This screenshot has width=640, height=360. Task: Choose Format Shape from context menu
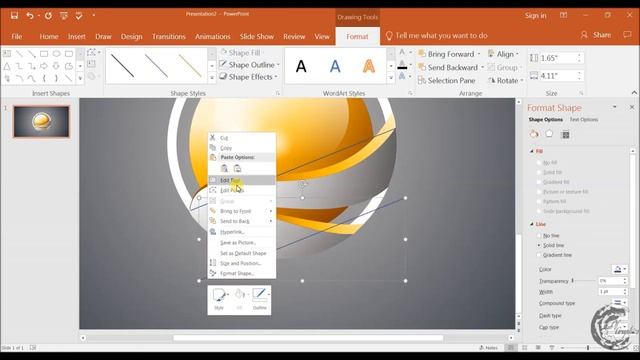pos(242,273)
